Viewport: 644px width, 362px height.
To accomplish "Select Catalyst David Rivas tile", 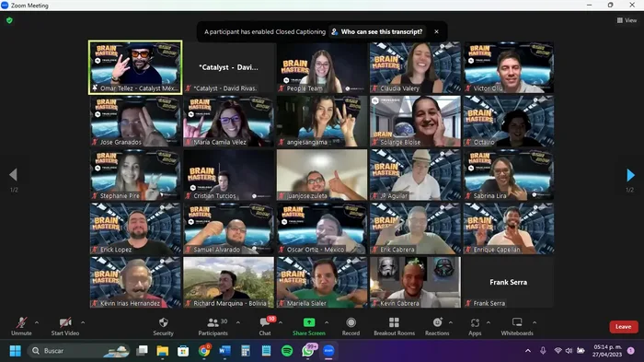I will (228, 67).
